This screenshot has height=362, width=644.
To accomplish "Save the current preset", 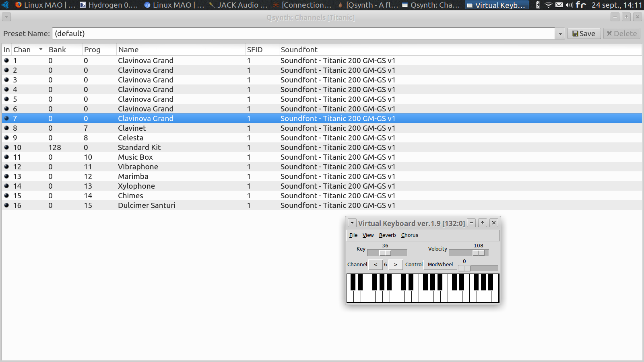I will [584, 34].
